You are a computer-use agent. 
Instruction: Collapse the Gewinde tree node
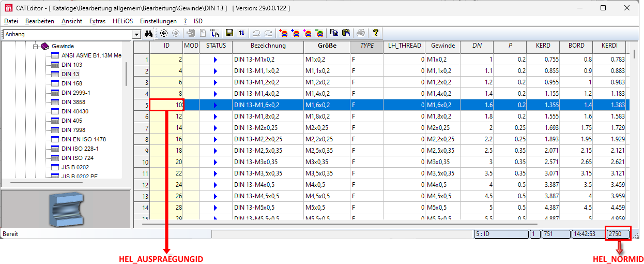36,46
